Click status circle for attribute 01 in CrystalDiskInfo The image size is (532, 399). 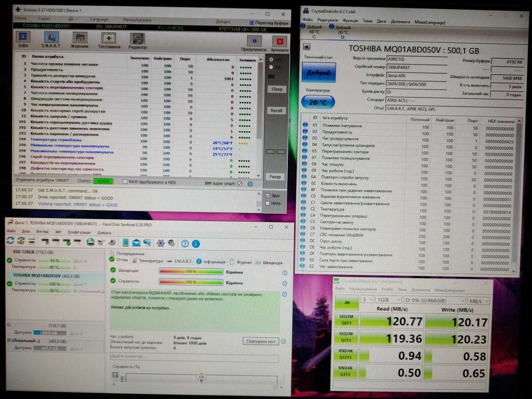(305, 125)
